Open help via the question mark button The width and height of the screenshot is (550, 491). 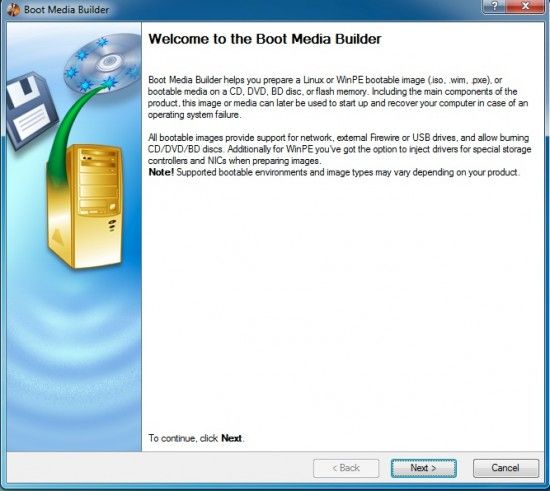(494, 6)
